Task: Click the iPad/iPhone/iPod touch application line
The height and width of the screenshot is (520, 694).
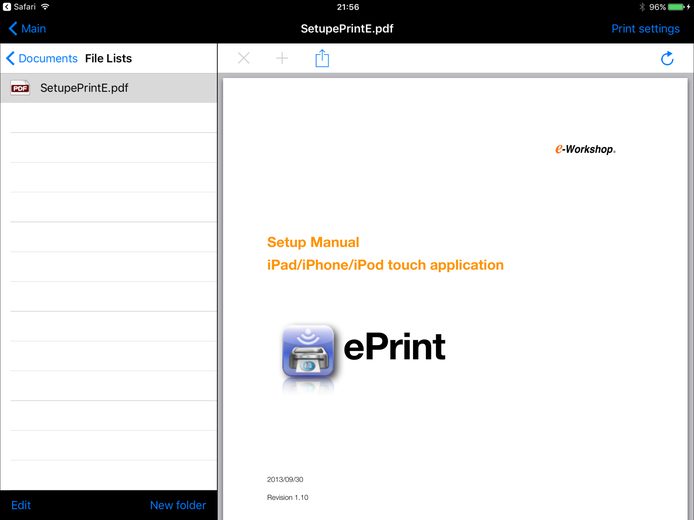Action: (385, 265)
